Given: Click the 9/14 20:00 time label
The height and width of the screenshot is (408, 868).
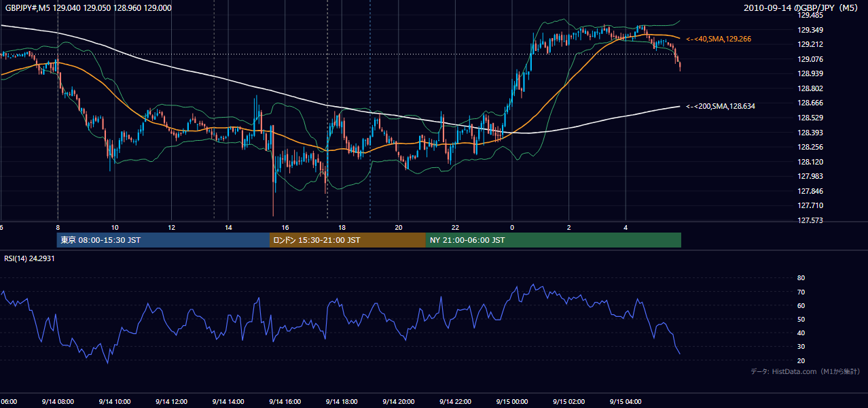Looking at the screenshot, I should point(398,402).
